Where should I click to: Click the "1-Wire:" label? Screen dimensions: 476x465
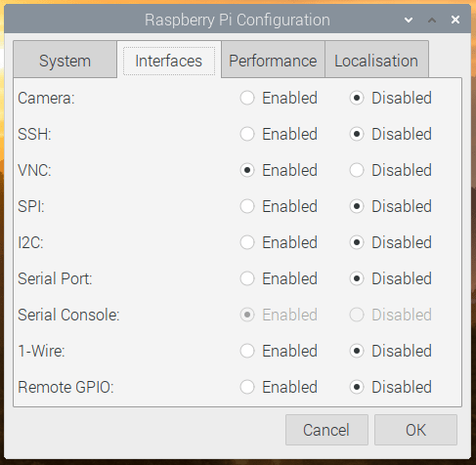pos(41,351)
